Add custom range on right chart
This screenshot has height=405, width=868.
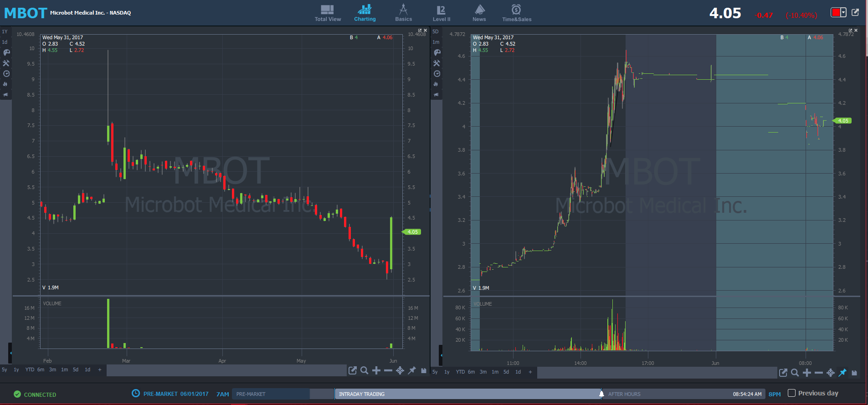530,372
